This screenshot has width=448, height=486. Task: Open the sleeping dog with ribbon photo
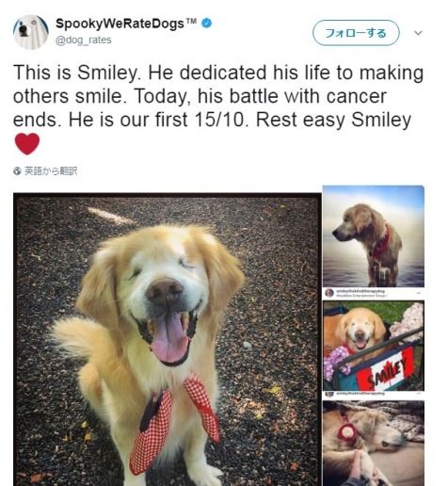tap(374, 444)
